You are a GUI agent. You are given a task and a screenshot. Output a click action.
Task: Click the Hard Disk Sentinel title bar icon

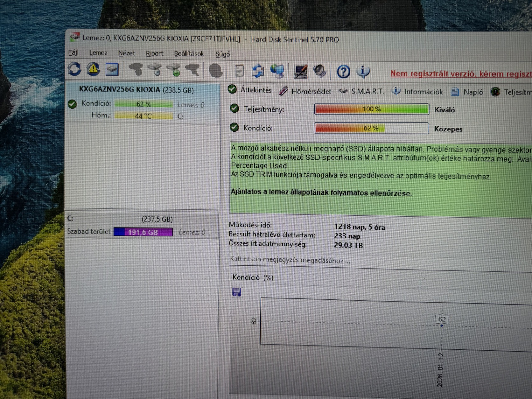click(x=74, y=37)
